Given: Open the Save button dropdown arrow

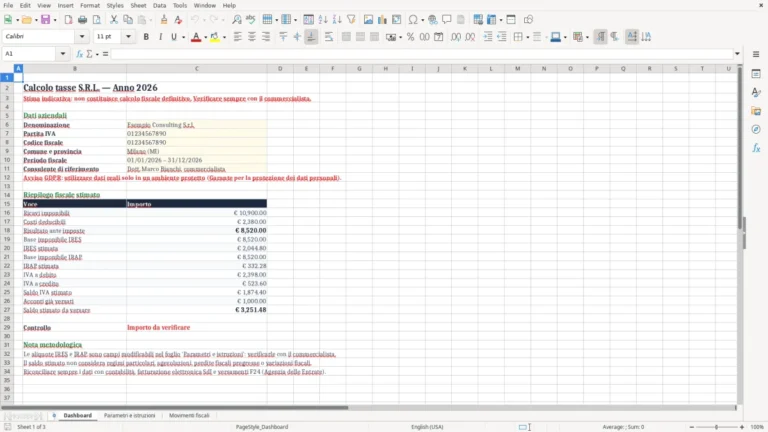Looking at the screenshot, I should tap(55, 20).
